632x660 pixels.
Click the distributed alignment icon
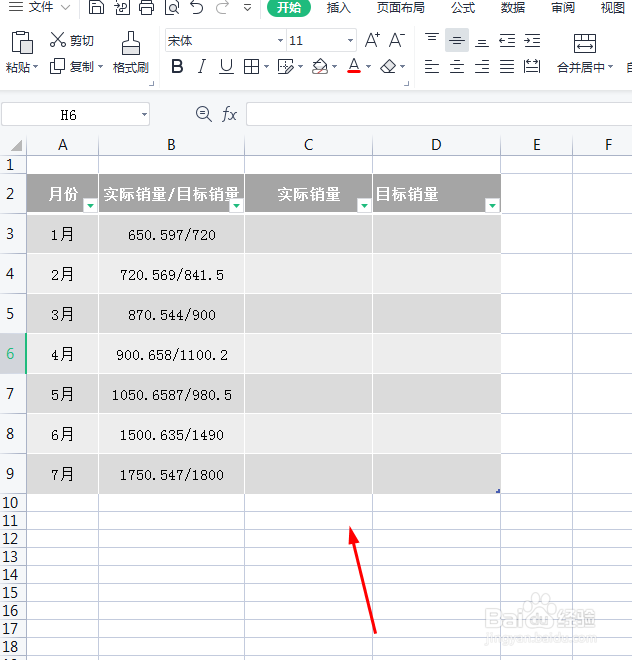(532, 67)
